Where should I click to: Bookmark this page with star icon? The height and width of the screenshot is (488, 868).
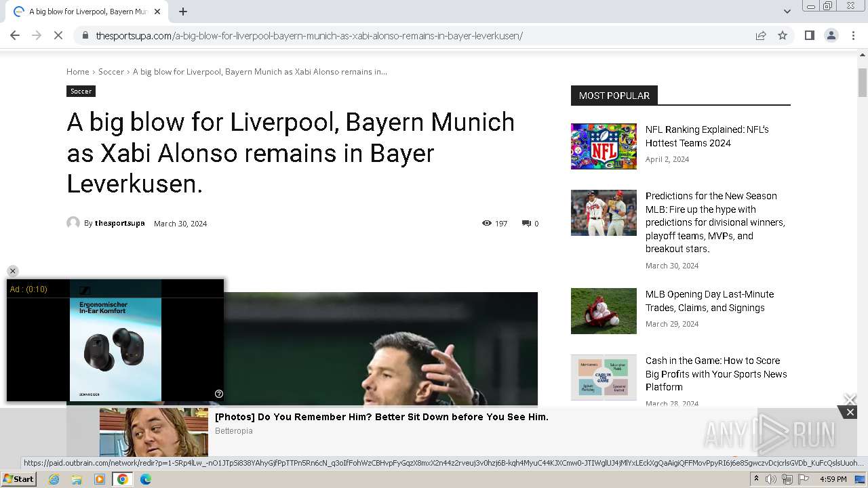pyautogui.click(x=783, y=35)
